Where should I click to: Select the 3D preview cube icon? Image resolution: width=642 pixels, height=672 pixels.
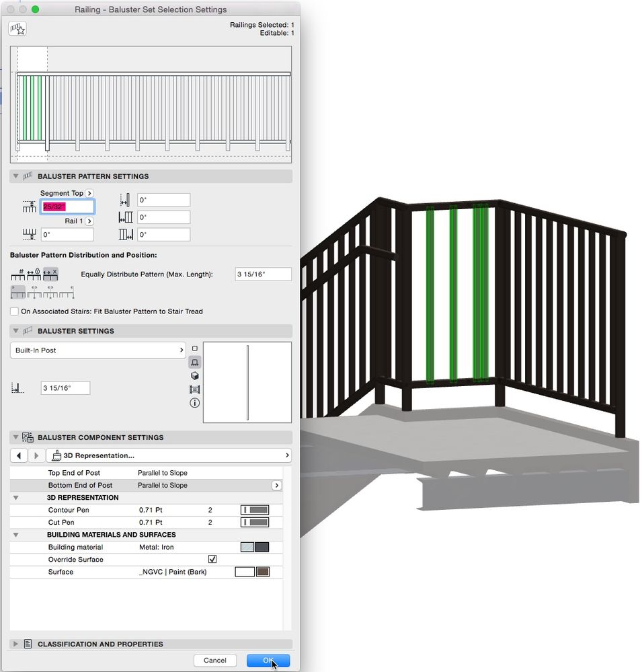pos(195,376)
